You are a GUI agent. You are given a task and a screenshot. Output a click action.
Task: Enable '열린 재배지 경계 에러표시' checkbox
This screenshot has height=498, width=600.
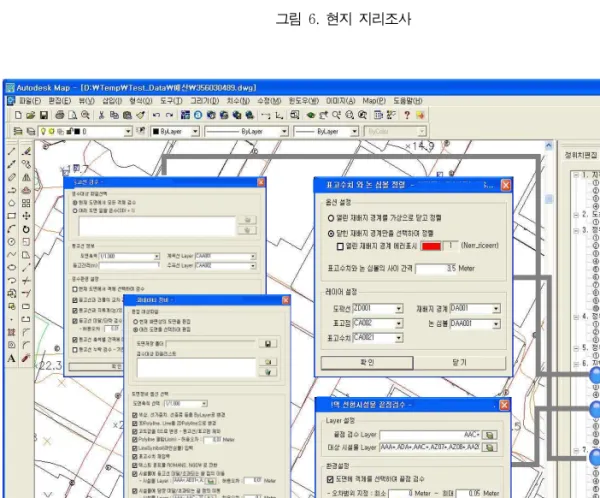point(340,246)
